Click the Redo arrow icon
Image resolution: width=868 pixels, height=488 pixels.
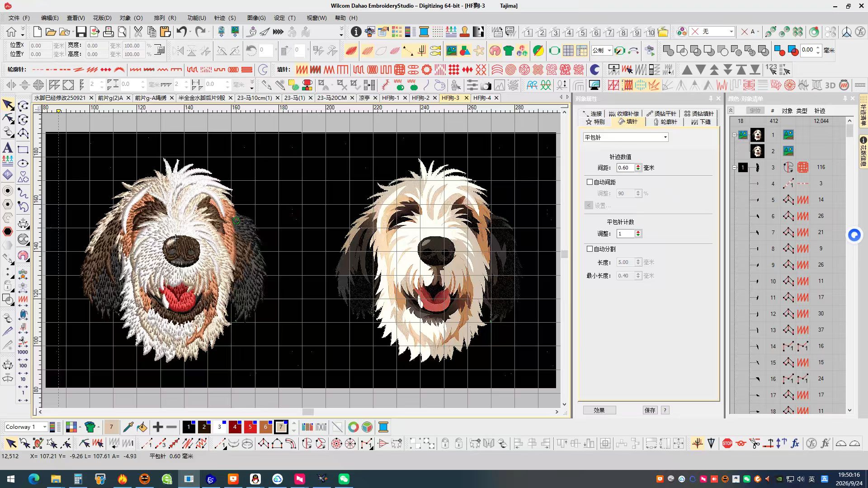pos(200,32)
